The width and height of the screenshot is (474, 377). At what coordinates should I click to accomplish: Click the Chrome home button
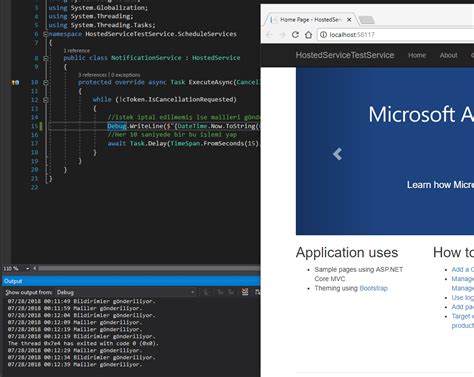[x=308, y=35]
